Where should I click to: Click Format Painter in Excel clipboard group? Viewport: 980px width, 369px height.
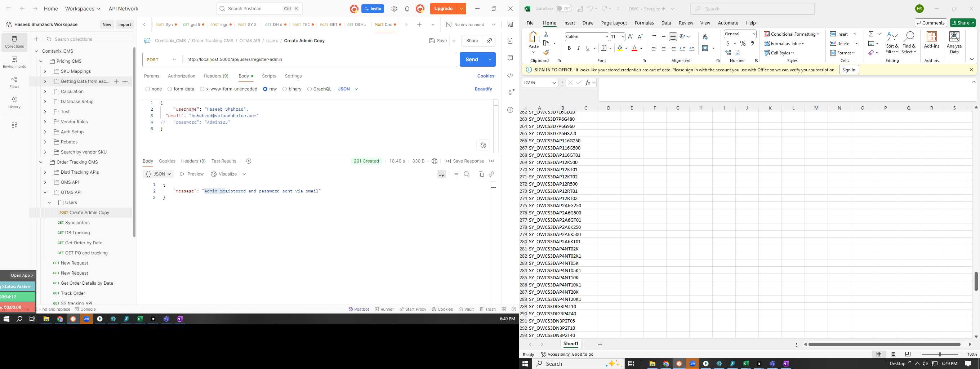point(547,53)
